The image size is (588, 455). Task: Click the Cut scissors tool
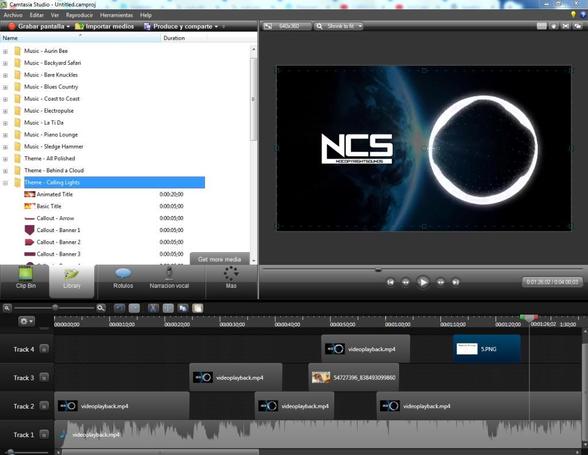tap(153, 308)
